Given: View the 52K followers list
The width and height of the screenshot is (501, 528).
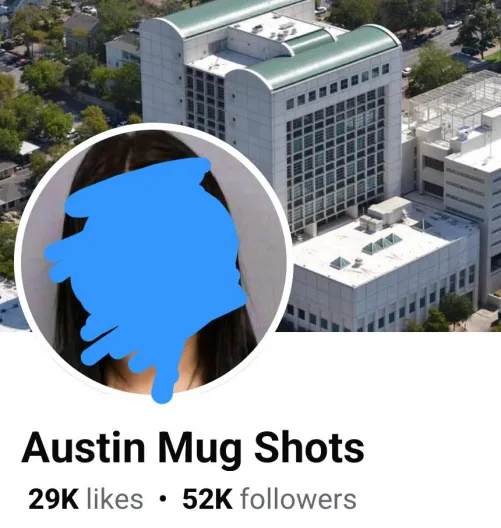Looking at the screenshot, I should coord(269,499).
